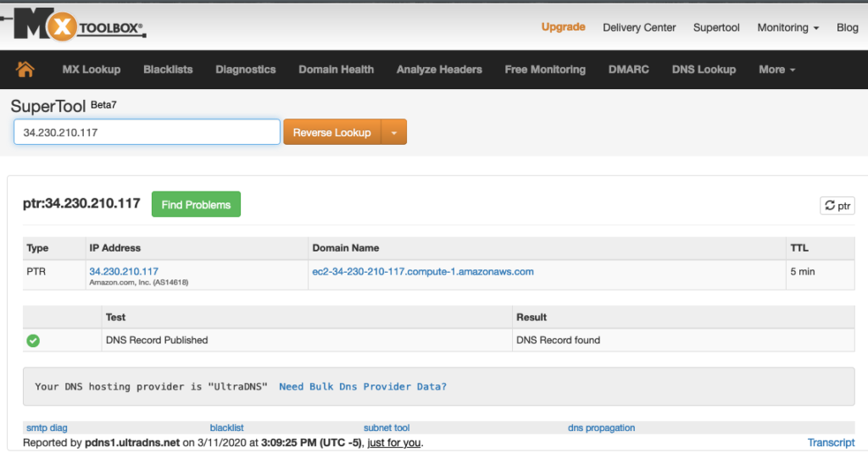Open the blacklist link
This screenshot has width=868, height=476.
point(226,428)
